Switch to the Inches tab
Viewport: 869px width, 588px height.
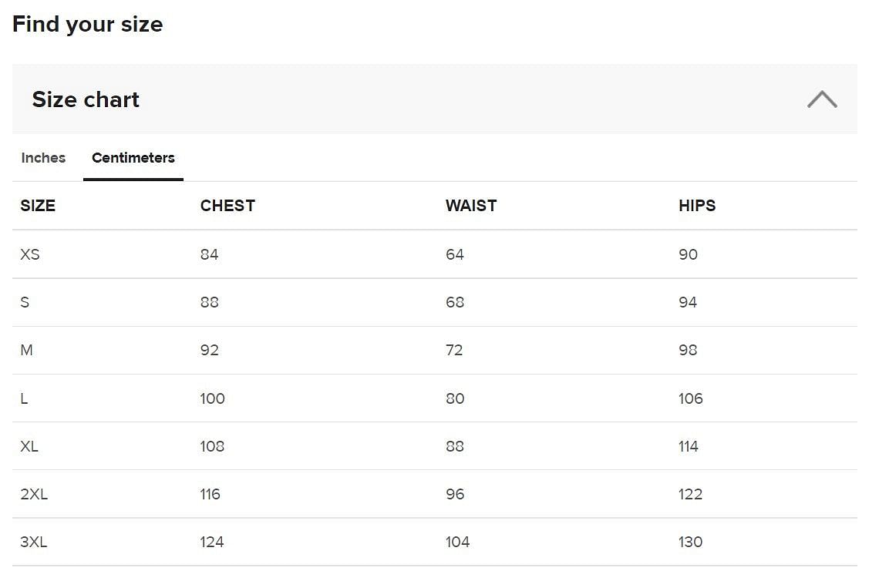point(43,158)
